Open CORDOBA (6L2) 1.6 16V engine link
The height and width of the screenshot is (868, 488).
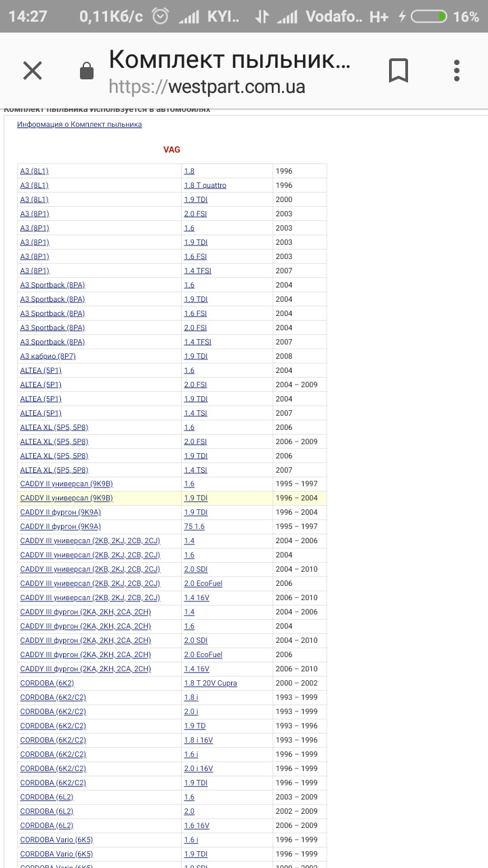click(197, 825)
